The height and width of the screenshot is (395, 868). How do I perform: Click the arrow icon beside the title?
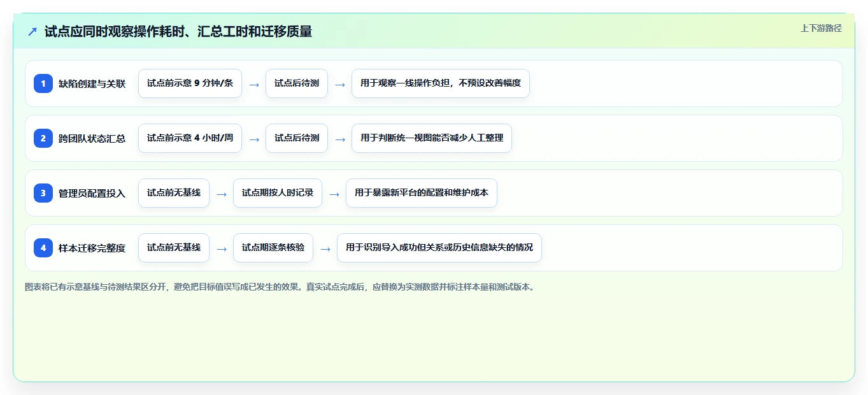click(x=32, y=31)
